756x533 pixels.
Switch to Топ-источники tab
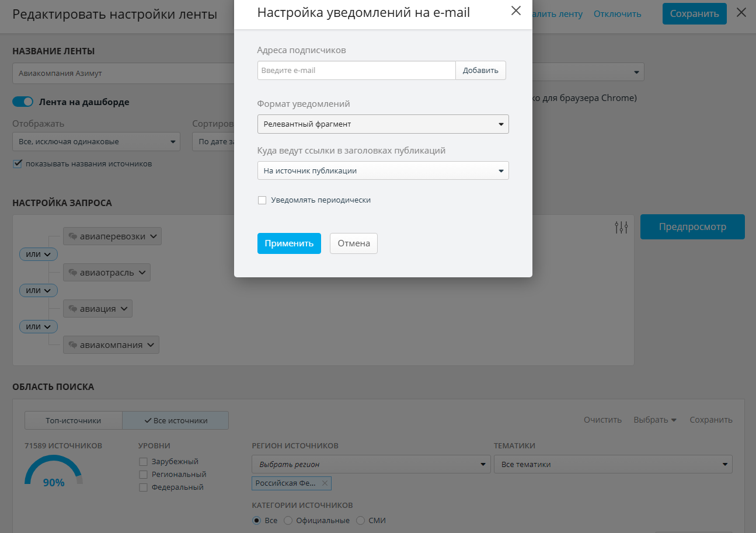coord(74,420)
